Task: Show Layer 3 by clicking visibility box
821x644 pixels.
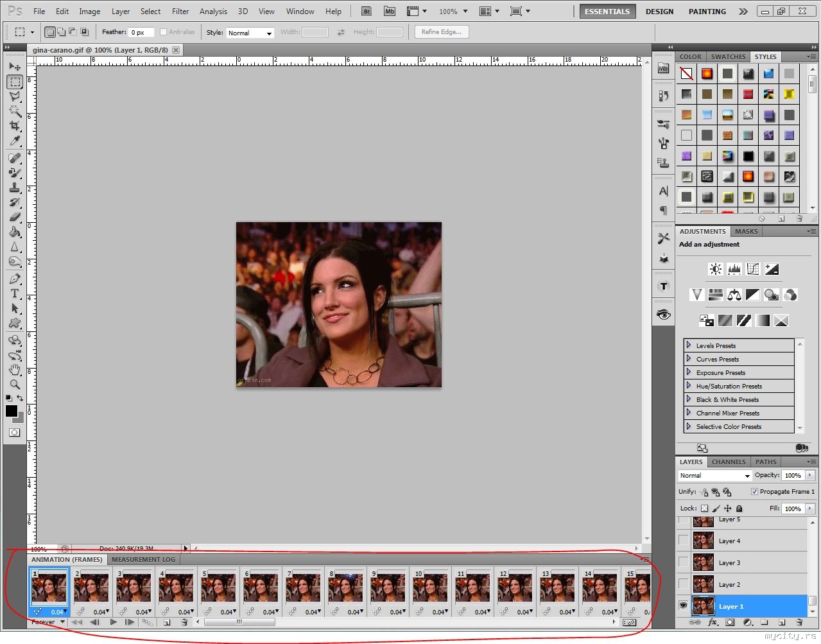Action: [x=683, y=562]
